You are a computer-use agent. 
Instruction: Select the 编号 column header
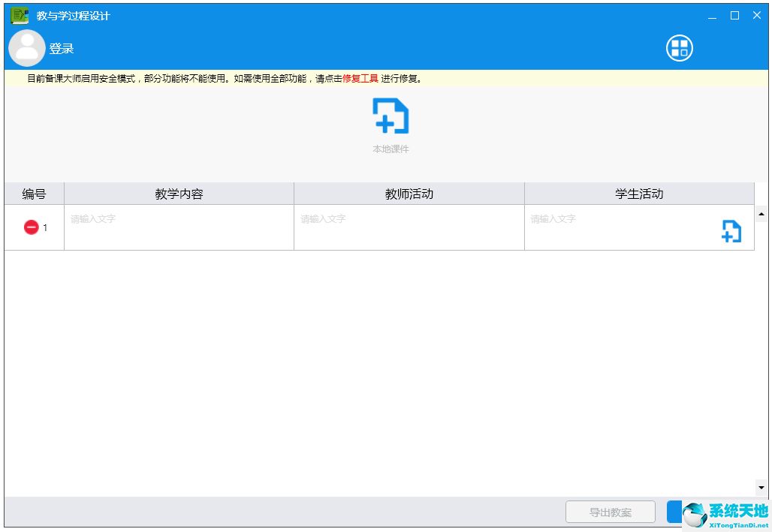(34, 194)
